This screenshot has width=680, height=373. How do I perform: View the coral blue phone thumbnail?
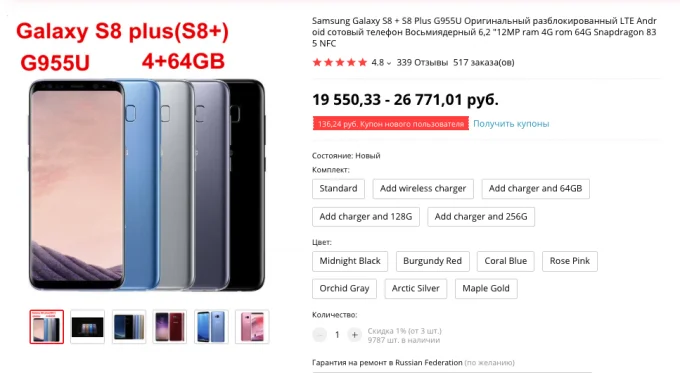click(211, 327)
